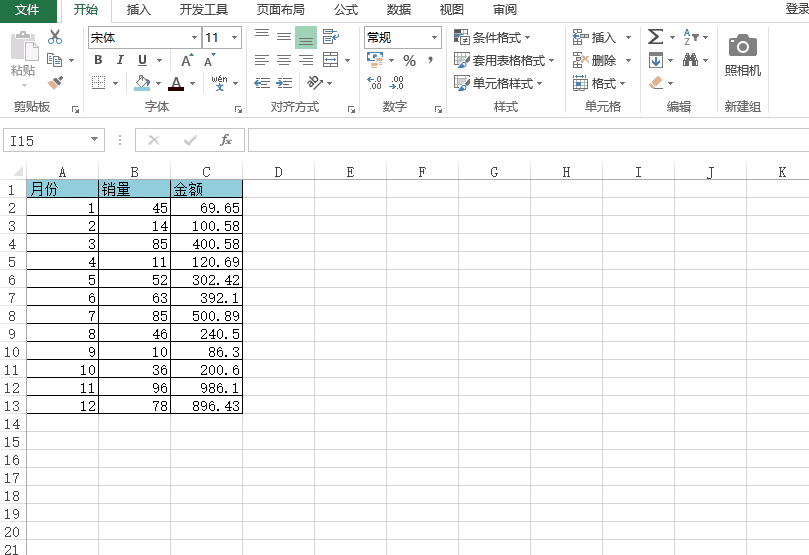
Task: Open the font size dropdown
Action: 235,38
